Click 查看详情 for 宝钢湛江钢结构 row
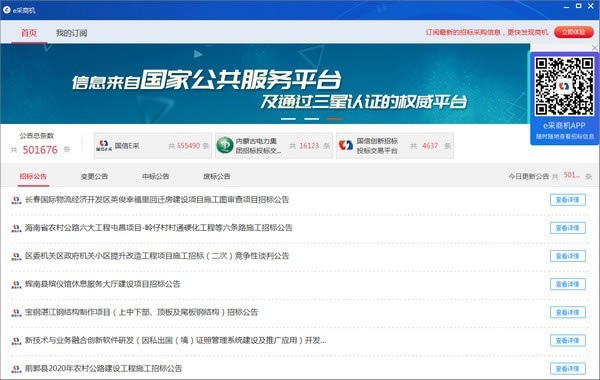The width and height of the screenshot is (600, 380). click(567, 312)
